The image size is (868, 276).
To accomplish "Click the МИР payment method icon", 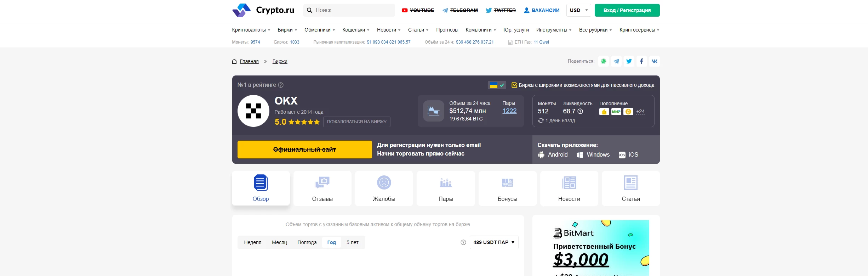I will click(616, 112).
